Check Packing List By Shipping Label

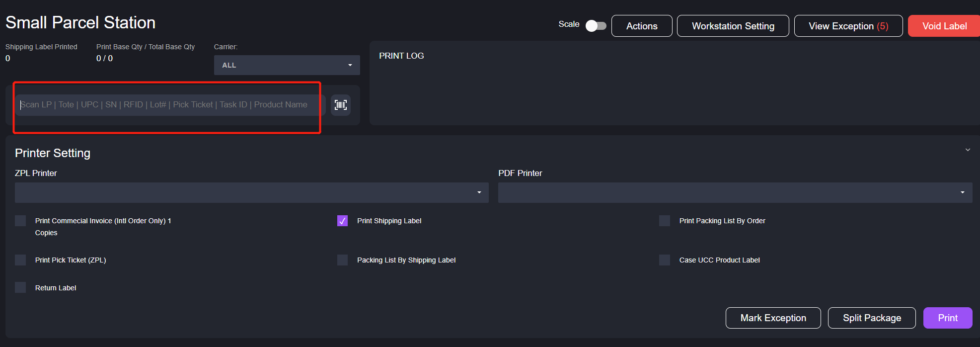click(x=342, y=260)
